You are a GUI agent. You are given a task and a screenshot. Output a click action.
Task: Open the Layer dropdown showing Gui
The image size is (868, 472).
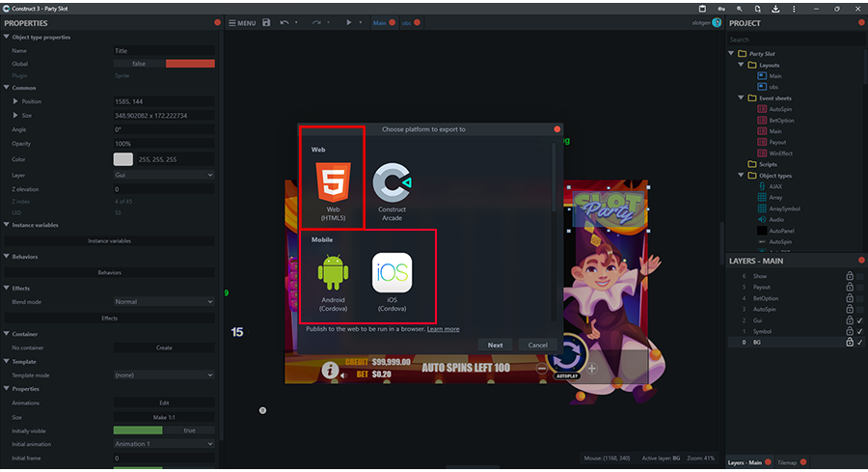(164, 175)
